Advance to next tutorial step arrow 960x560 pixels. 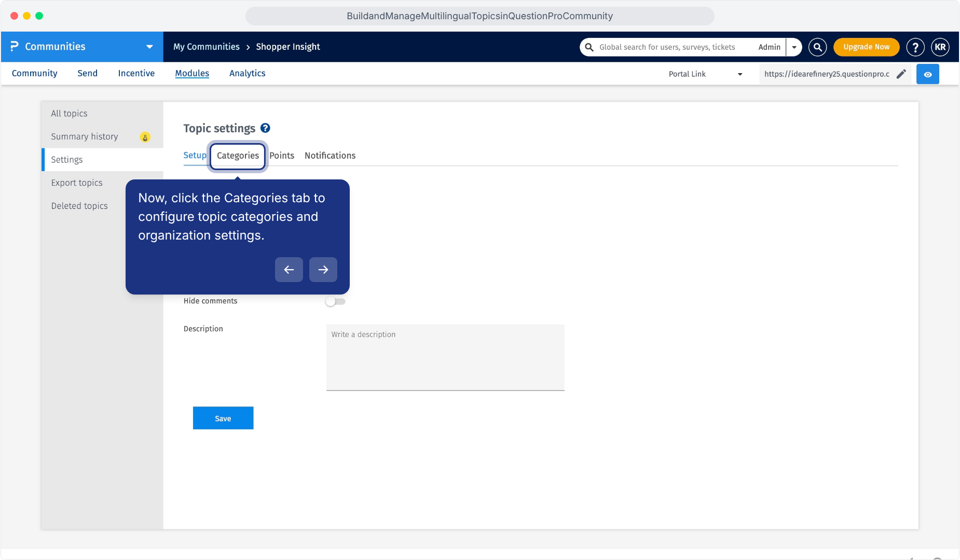click(323, 270)
